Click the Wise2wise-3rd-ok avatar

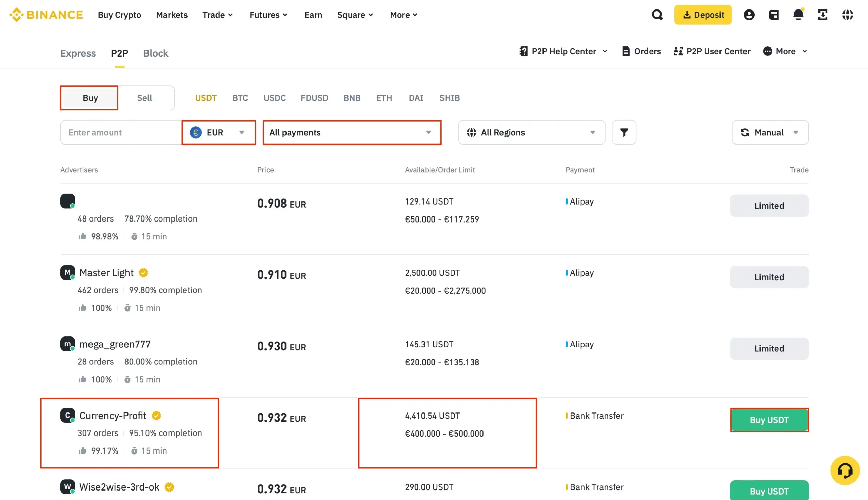click(67, 487)
